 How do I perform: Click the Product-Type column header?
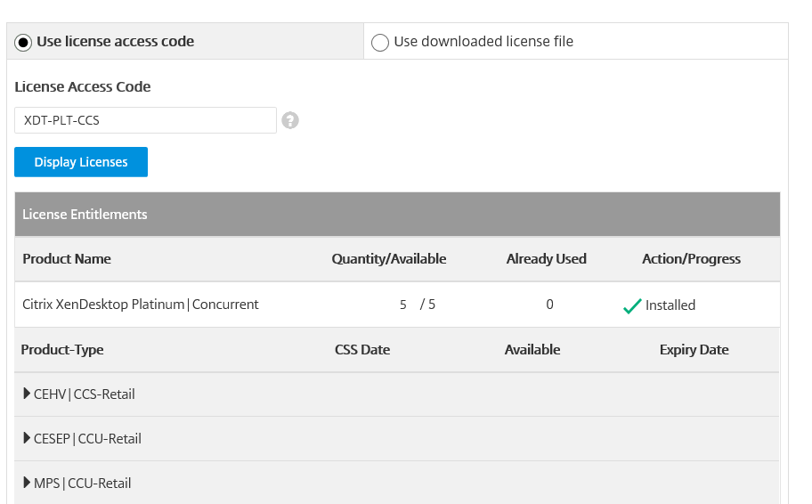[x=62, y=350]
